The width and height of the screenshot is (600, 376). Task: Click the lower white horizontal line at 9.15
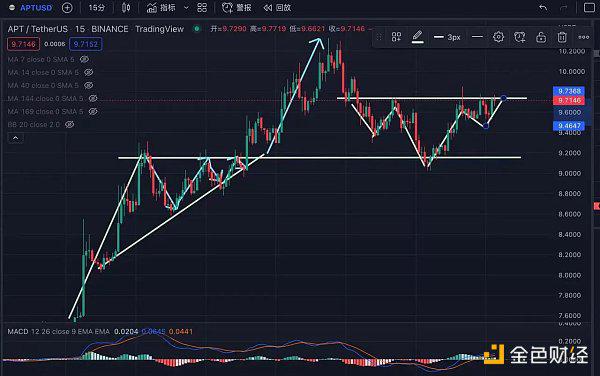pos(319,157)
